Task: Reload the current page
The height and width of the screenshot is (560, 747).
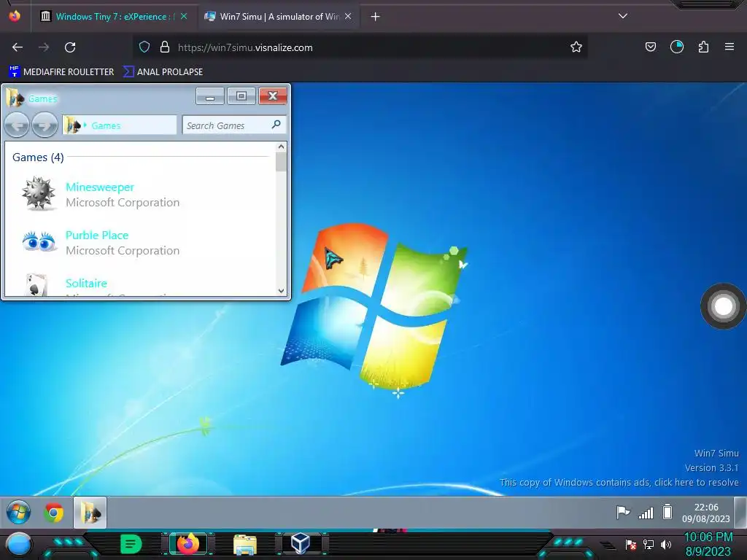Action: coord(70,47)
